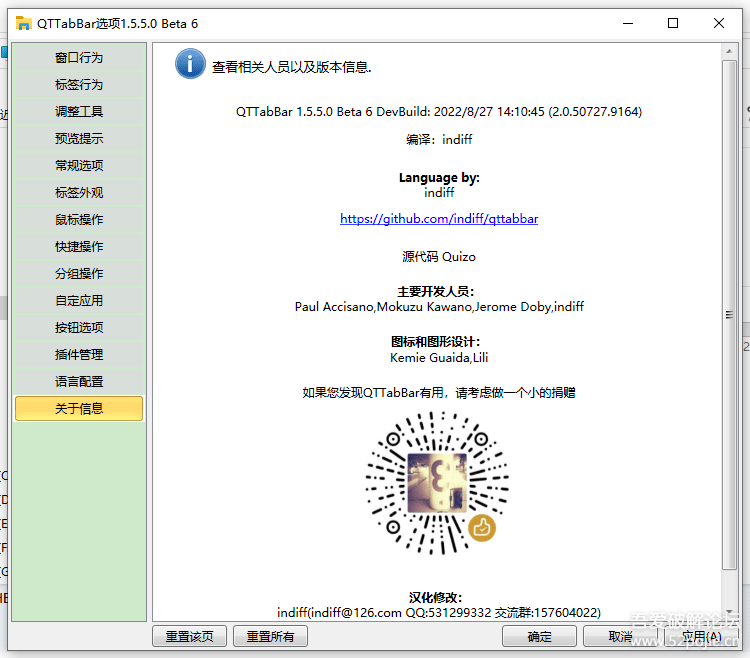Open the 窗口行为 settings category
Image resolution: width=750 pixels, height=658 pixels.
[79, 58]
